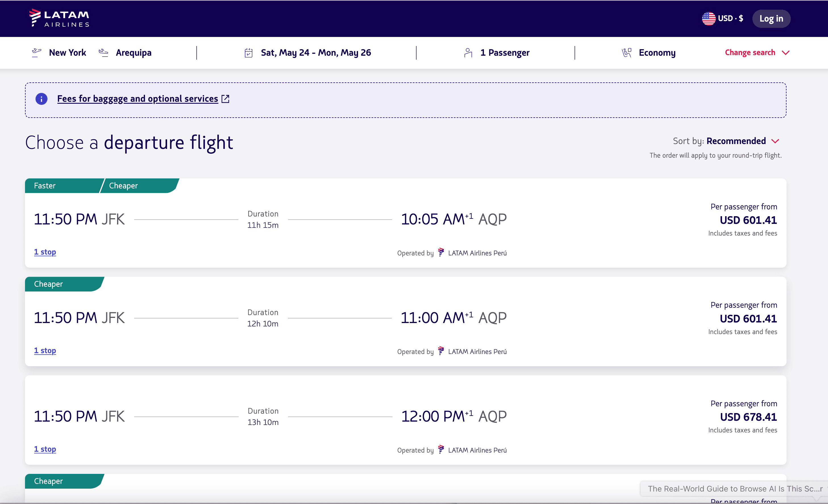Open the Sort by Recommended dropdown
Viewport: 828px width, 504px height.
726,141
